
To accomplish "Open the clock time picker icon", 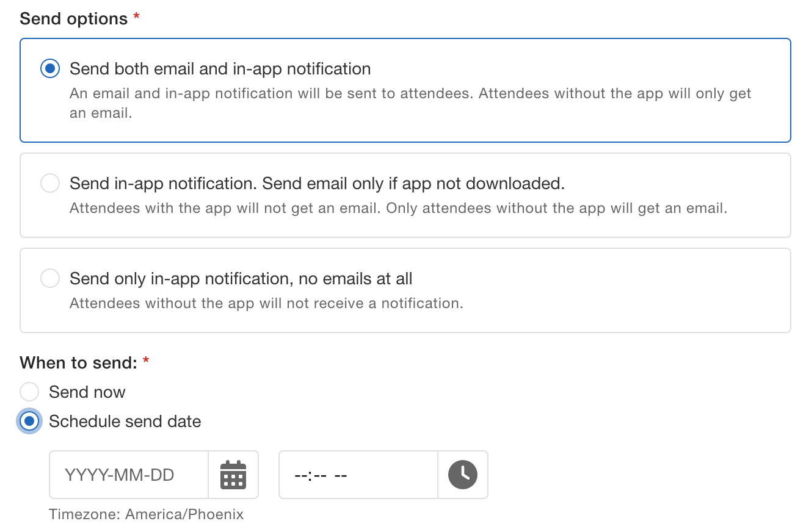I will pyautogui.click(x=462, y=475).
